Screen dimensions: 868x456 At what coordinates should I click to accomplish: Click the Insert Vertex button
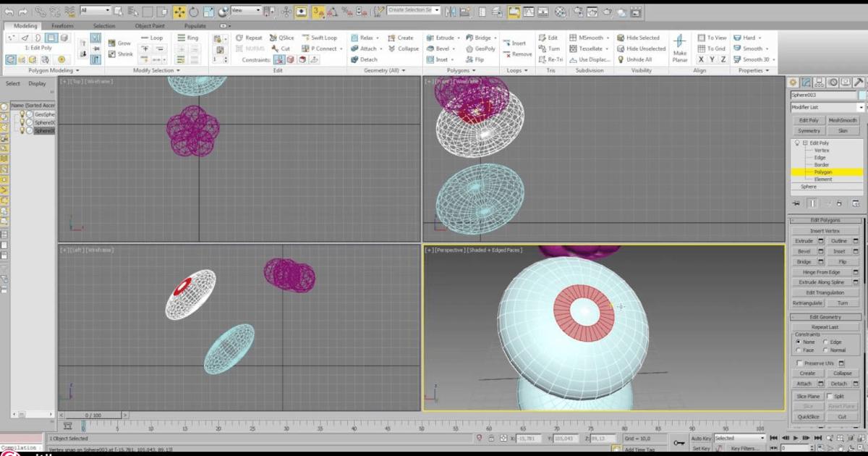coord(825,231)
